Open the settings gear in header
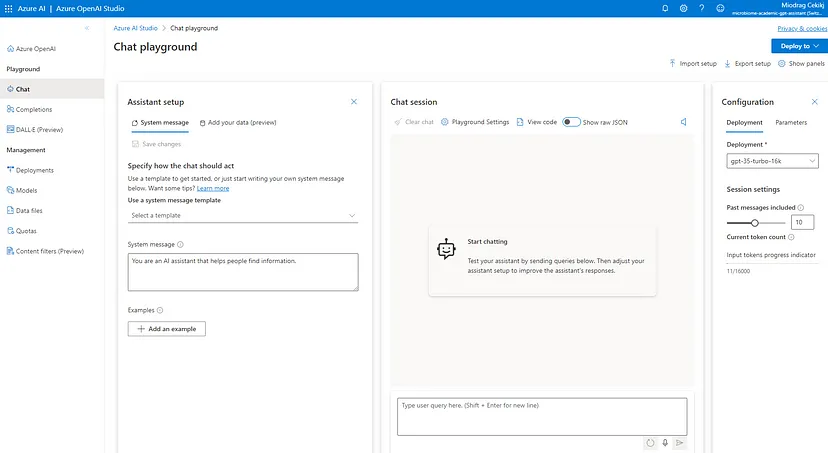Image resolution: width=828 pixels, height=453 pixels. tap(683, 8)
